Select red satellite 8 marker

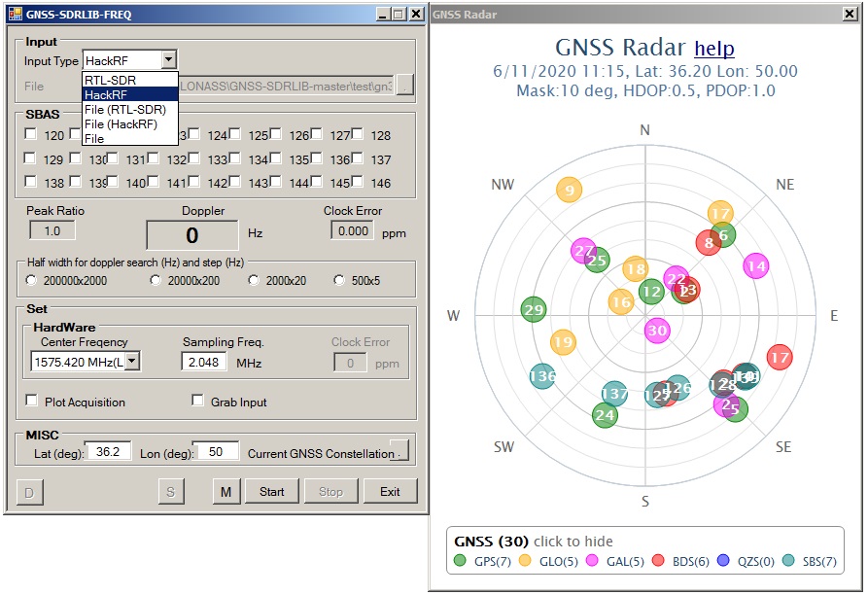(708, 242)
